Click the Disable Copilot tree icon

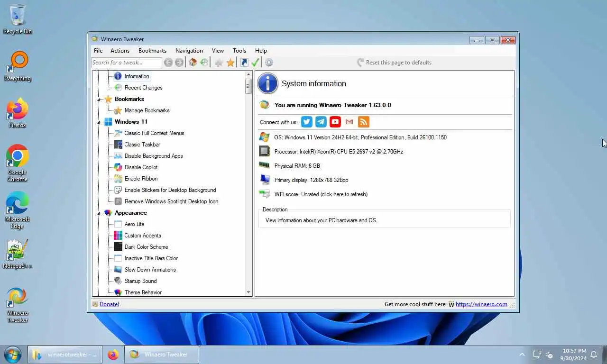click(118, 167)
